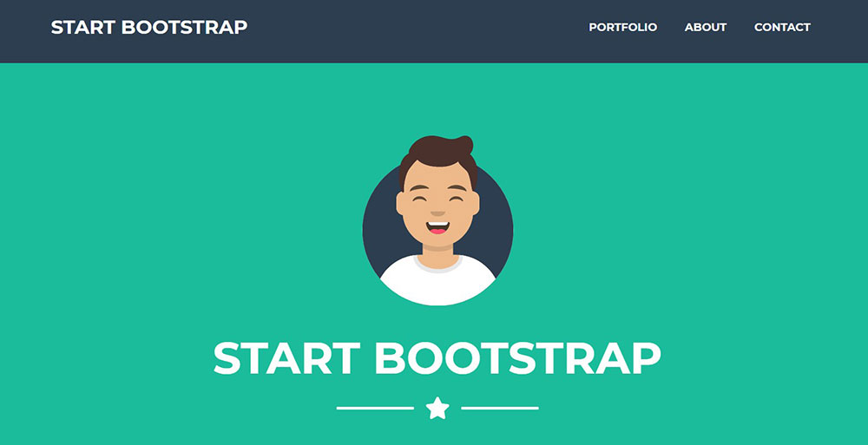Image resolution: width=868 pixels, height=445 pixels.
Task: Open the Contact nav link
Action: pyautogui.click(x=782, y=27)
